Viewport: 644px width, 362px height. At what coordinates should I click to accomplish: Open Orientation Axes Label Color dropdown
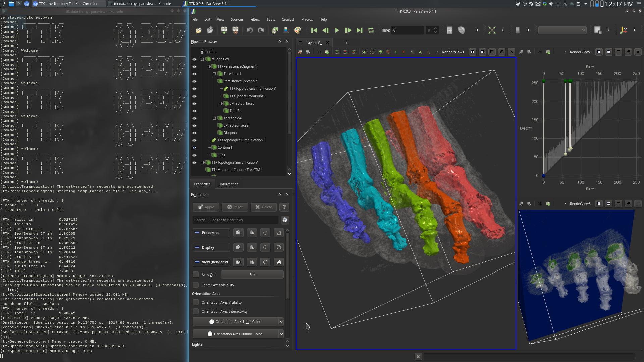[281, 322]
